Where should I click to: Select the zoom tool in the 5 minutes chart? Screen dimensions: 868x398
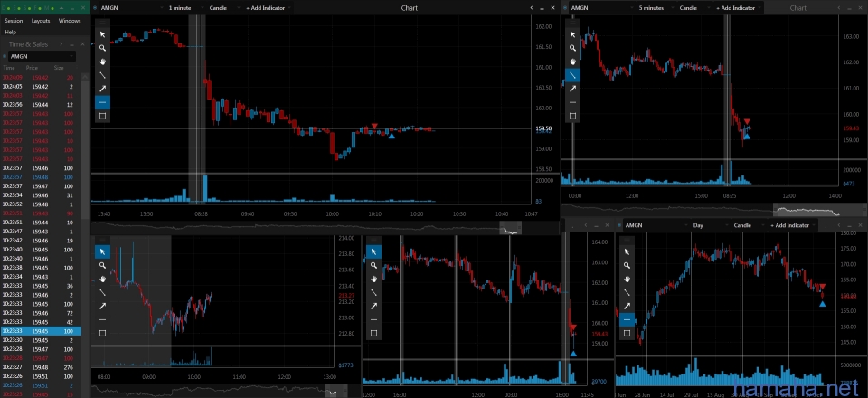572,48
